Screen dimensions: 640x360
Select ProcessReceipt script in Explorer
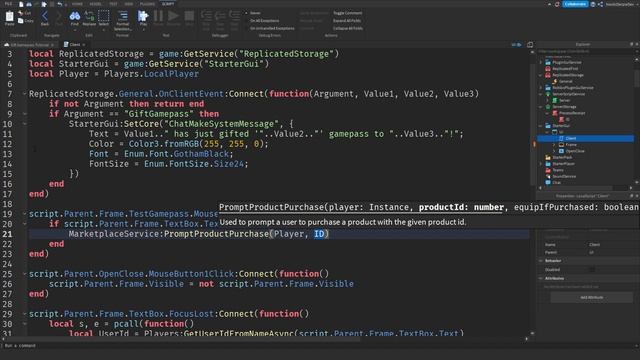(571, 113)
